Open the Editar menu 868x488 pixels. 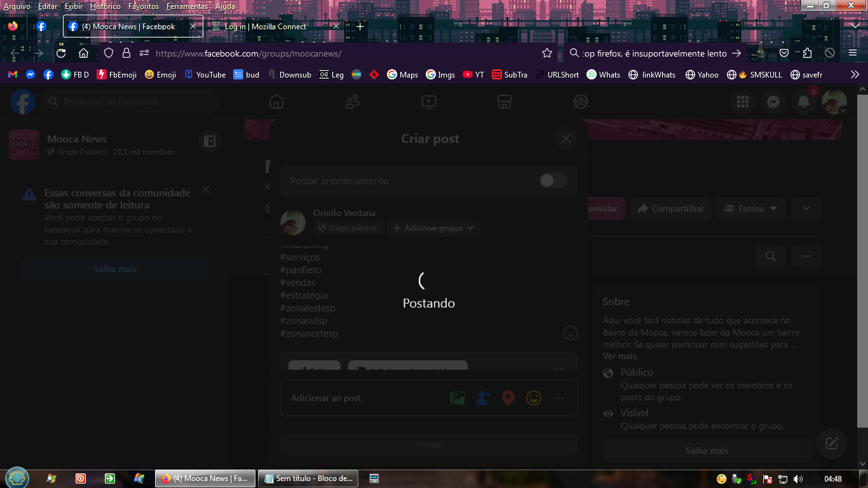[48, 6]
